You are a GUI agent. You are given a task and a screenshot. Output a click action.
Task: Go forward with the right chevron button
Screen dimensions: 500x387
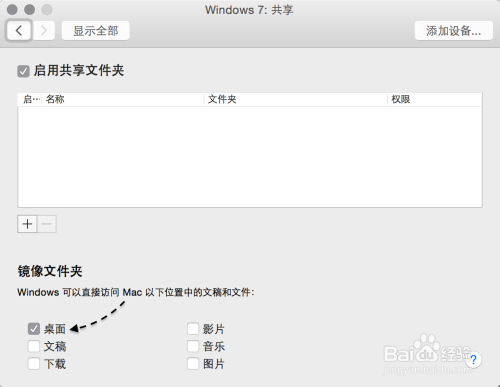[44, 31]
